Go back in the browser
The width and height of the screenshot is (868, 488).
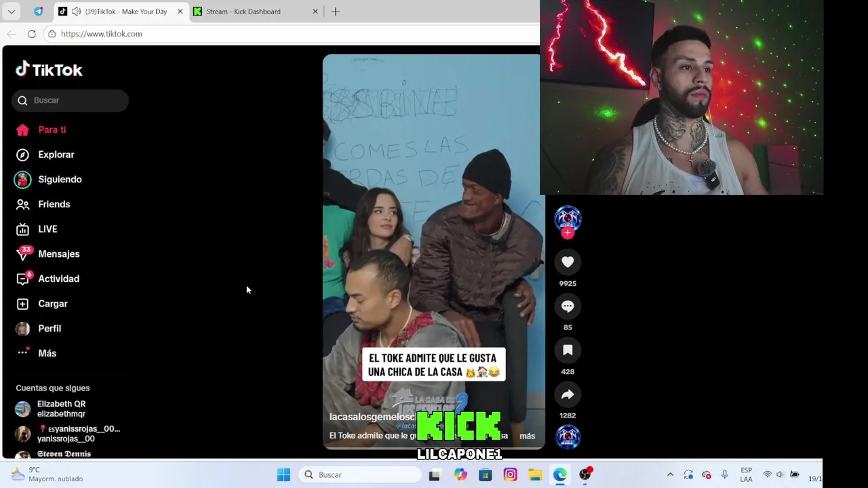(12, 34)
